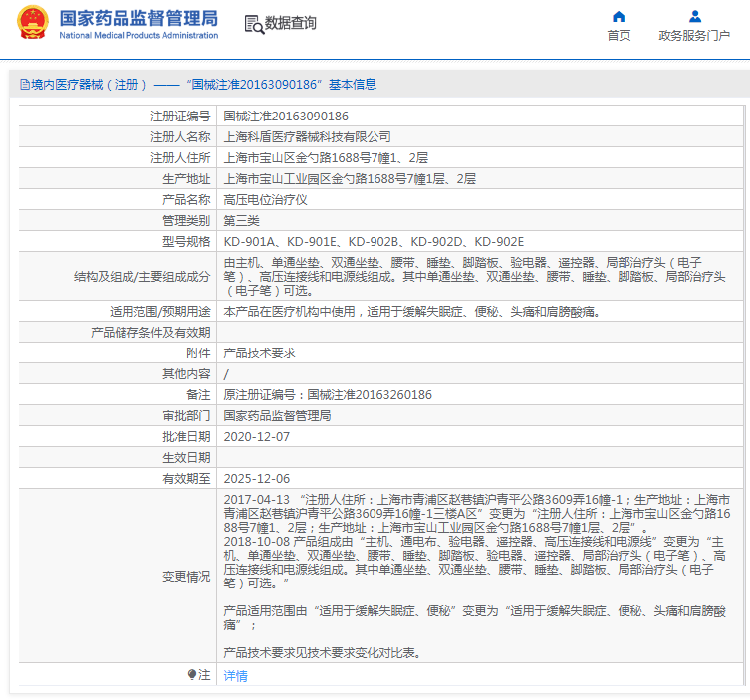Select expiry date 2025-12-06
The height and width of the screenshot is (700, 750).
pyautogui.click(x=256, y=479)
